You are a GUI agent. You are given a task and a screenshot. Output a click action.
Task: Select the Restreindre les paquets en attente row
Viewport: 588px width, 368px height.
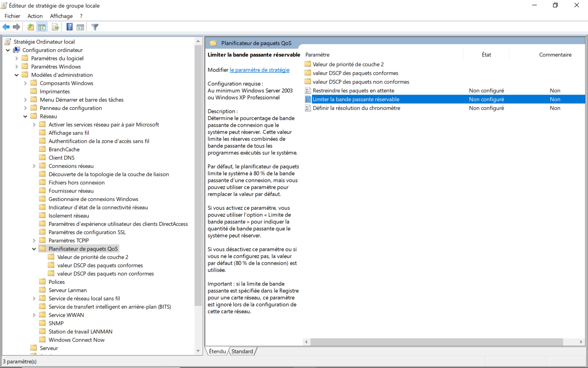445,91
